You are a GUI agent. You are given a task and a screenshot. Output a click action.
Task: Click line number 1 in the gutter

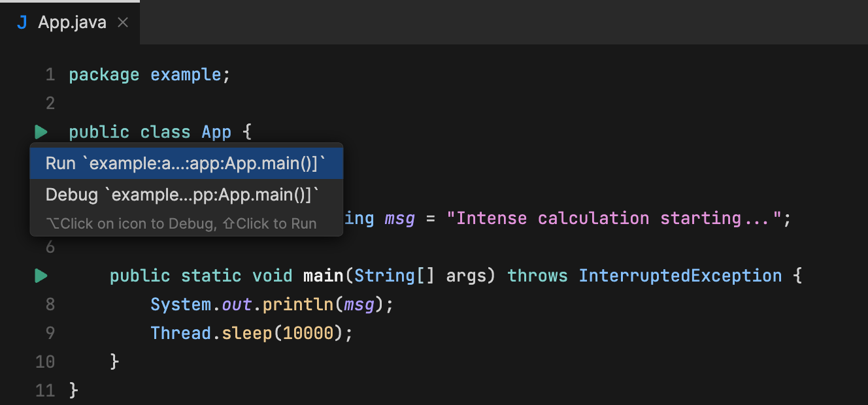click(50, 75)
